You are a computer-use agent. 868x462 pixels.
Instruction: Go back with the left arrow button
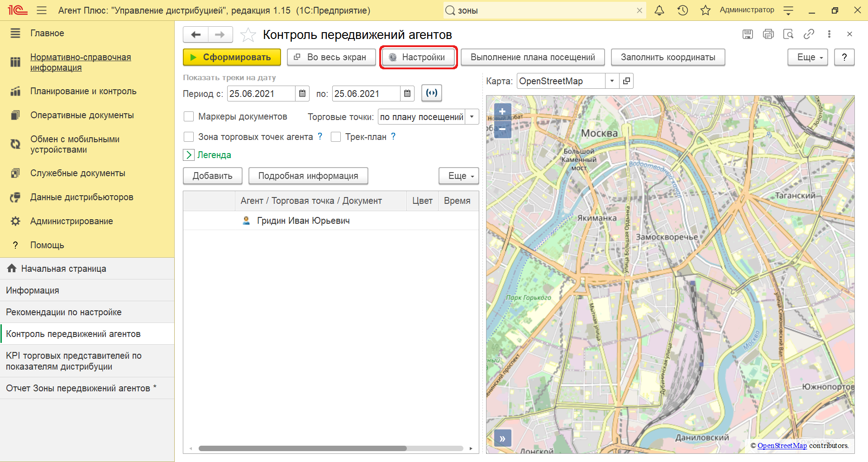196,34
